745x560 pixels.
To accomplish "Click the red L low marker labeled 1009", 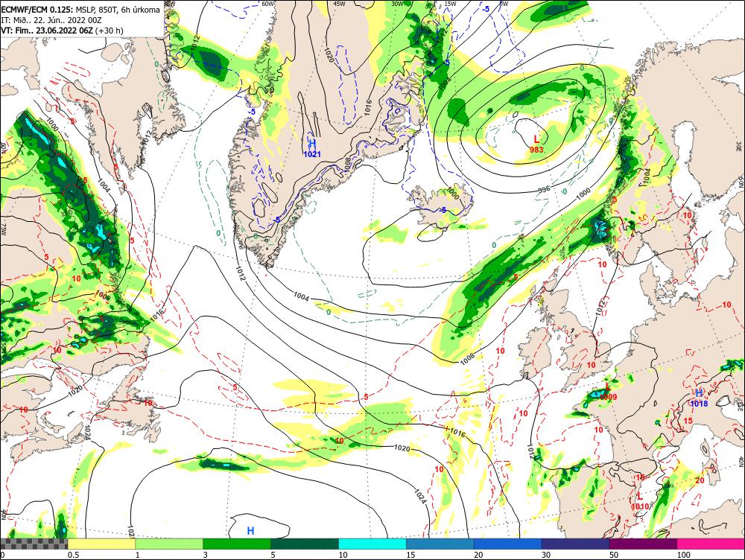I will [608, 386].
